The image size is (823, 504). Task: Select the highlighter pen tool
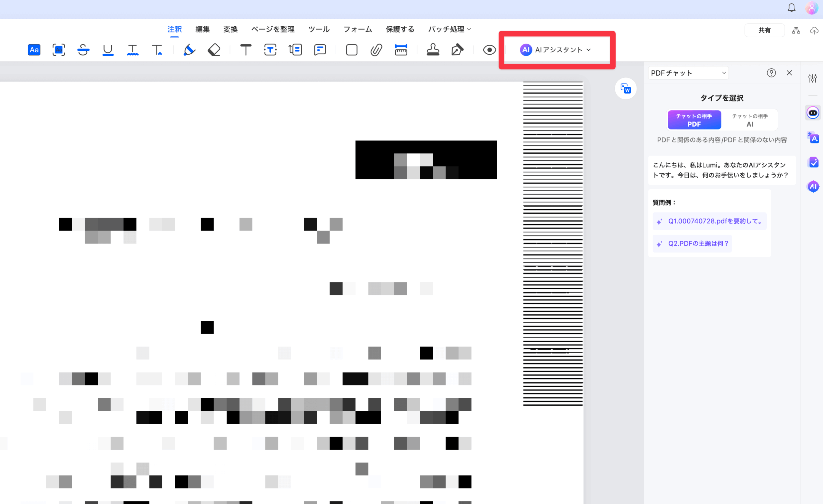(189, 50)
